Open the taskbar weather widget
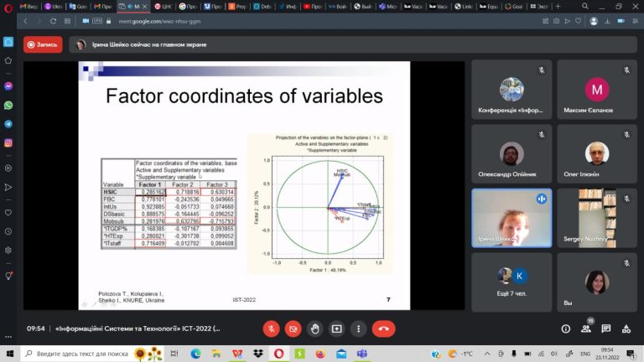Image resolution: width=644 pixels, height=362 pixels. [x=460, y=354]
